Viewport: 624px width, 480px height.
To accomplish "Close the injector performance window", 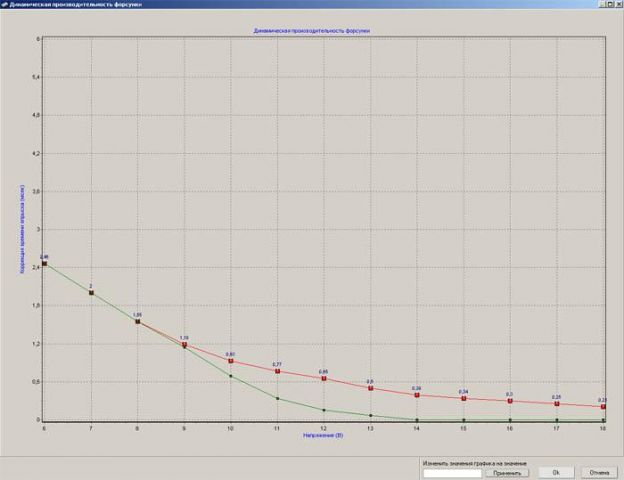I will click(x=614, y=5).
